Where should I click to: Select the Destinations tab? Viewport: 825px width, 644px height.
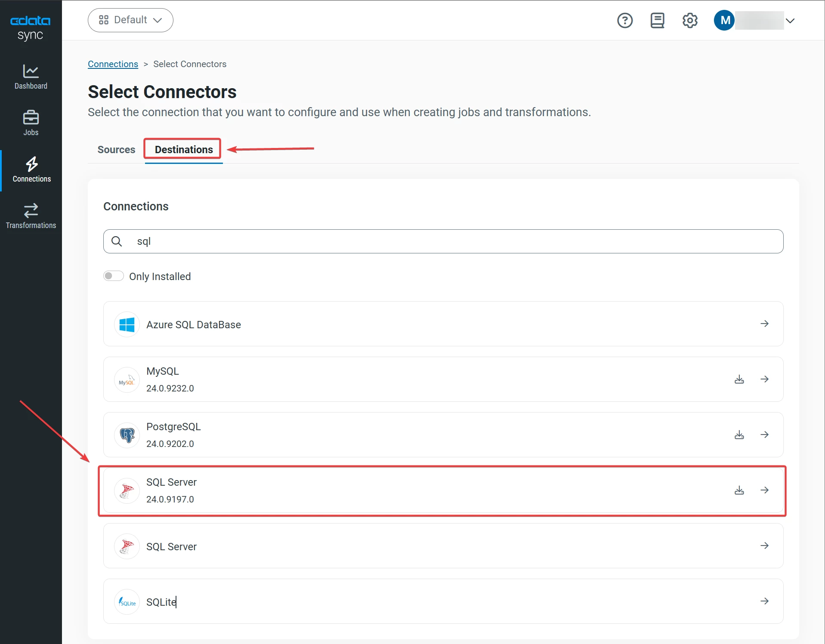pos(183,149)
